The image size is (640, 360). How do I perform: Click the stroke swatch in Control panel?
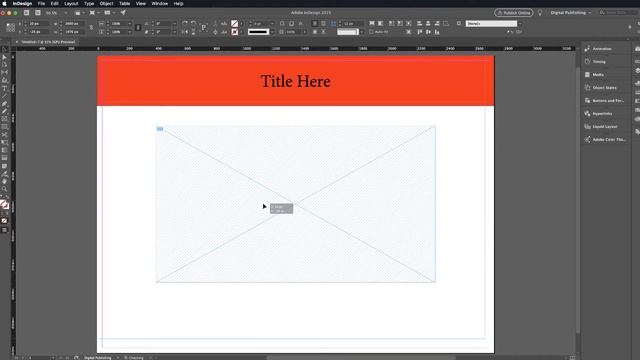click(x=234, y=32)
